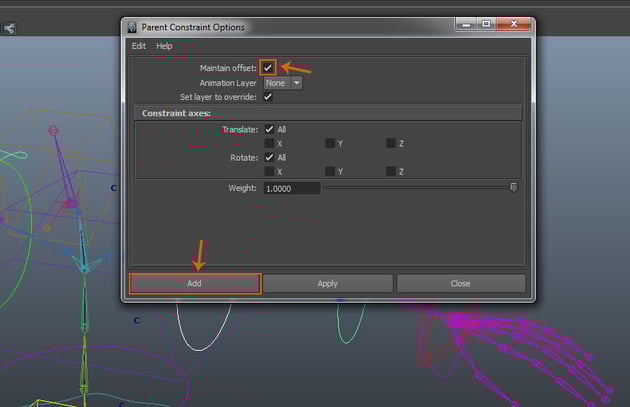Click the Weight value field
The height and width of the screenshot is (407, 630).
pos(292,188)
